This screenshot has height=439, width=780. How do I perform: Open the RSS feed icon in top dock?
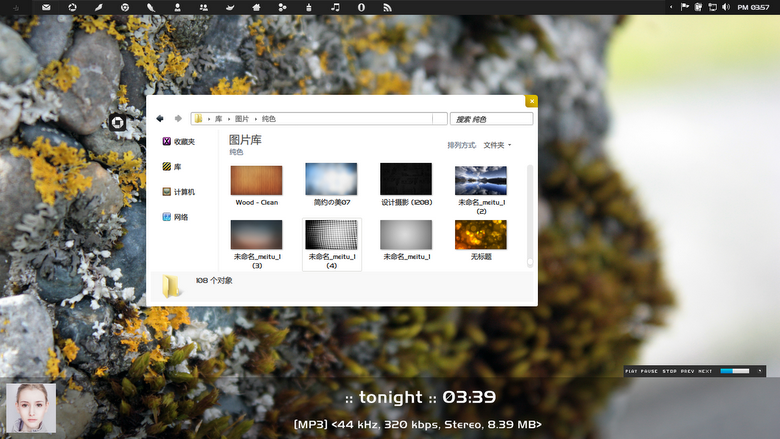(x=388, y=7)
